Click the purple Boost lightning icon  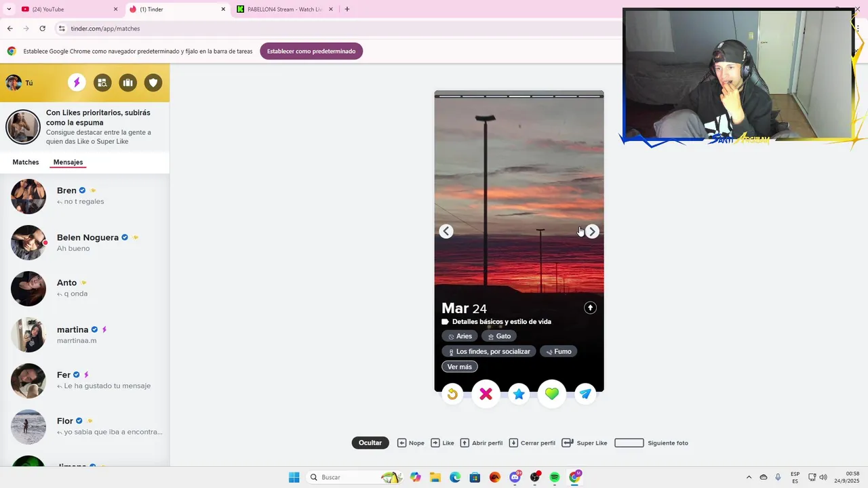coord(77,83)
